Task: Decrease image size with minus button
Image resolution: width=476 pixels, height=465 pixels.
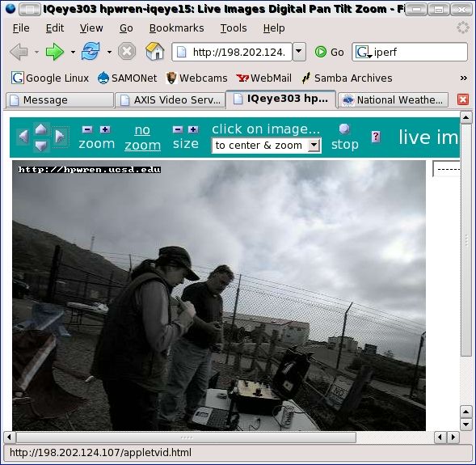Action: pyautogui.click(x=178, y=129)
